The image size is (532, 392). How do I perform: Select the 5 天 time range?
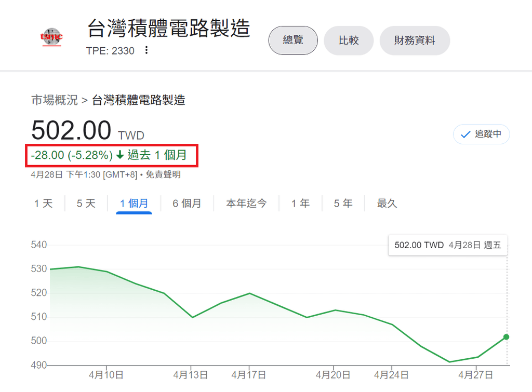[x=86, y=204]
